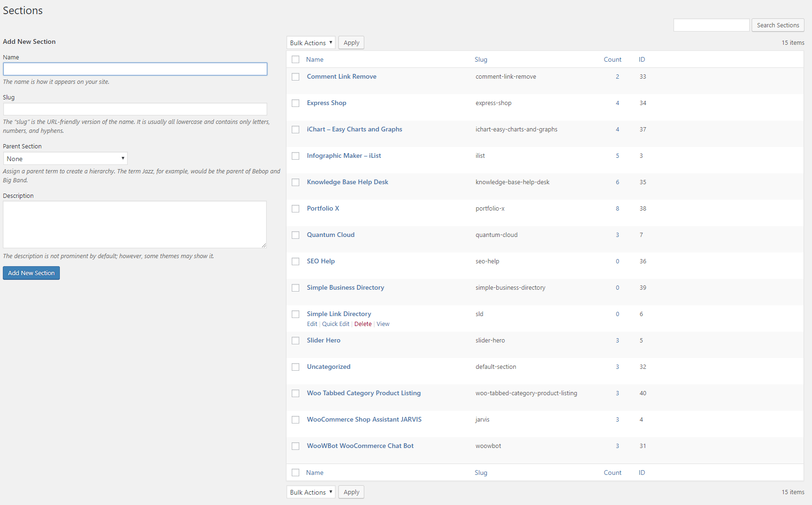
Task: Open the Comment Link Remove section
Action: 342,77
